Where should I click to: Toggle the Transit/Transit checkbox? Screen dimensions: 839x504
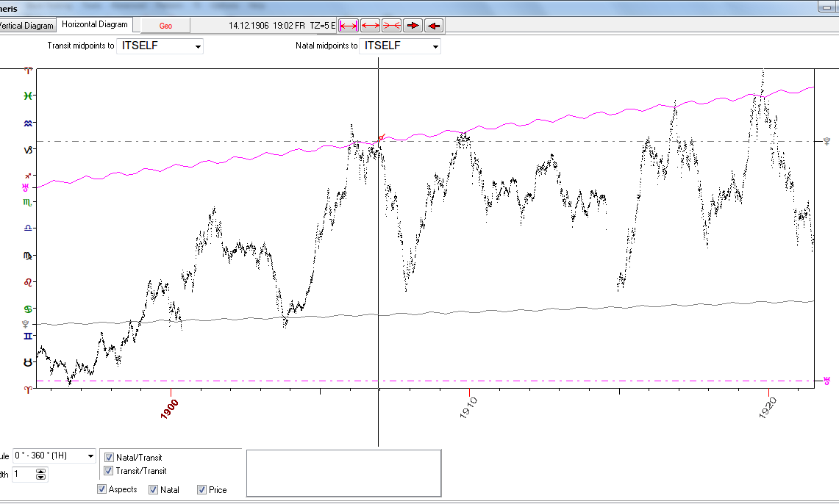110,471
